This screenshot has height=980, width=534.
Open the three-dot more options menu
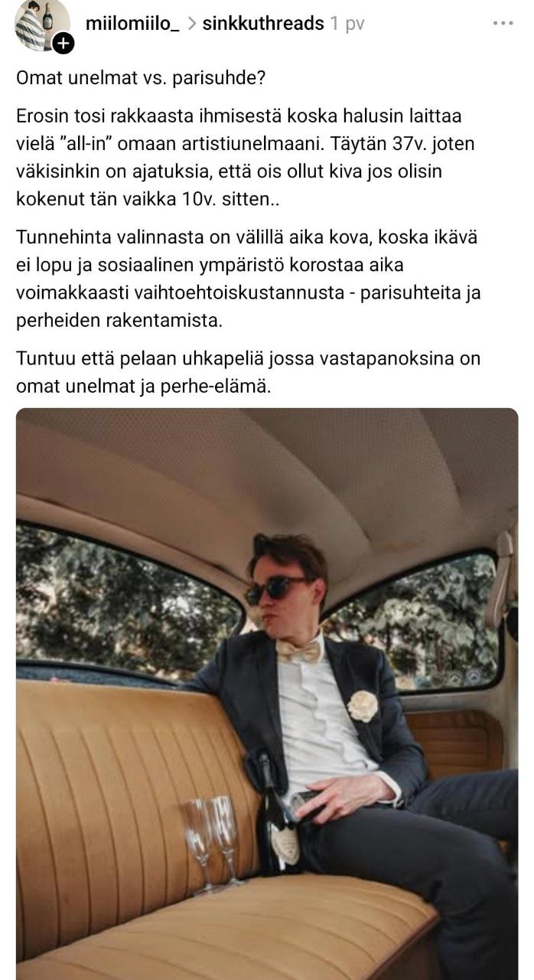pyautogui.click(x=503, y=24)
